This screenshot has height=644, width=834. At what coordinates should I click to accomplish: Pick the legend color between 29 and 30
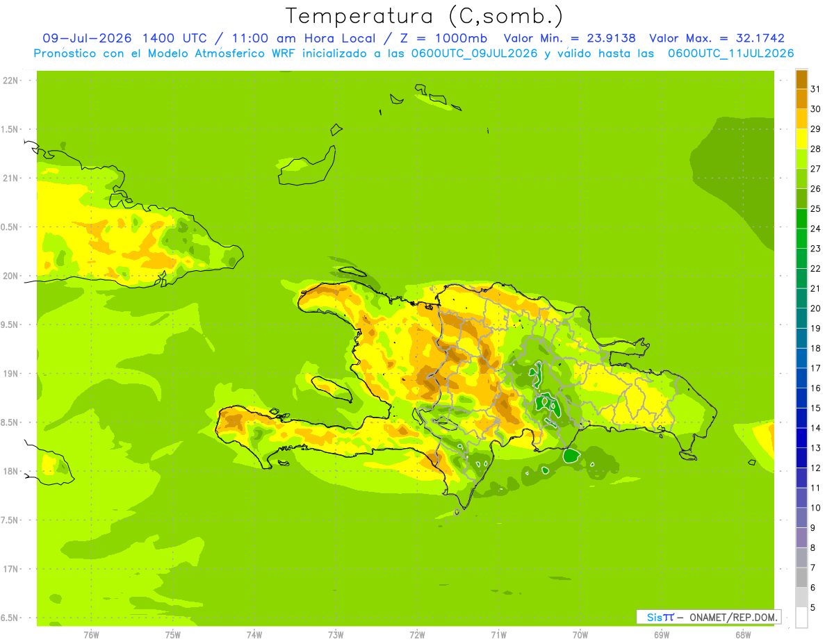click(801, 119)
